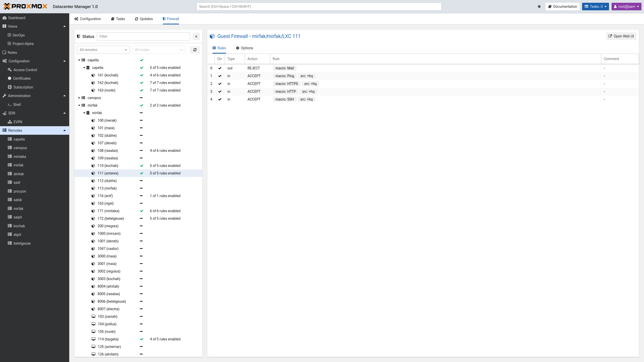The image size is (644, 362).
Task: Toggle the On checkmark for SSH rule 4
Action: click(x=220, y=99)
